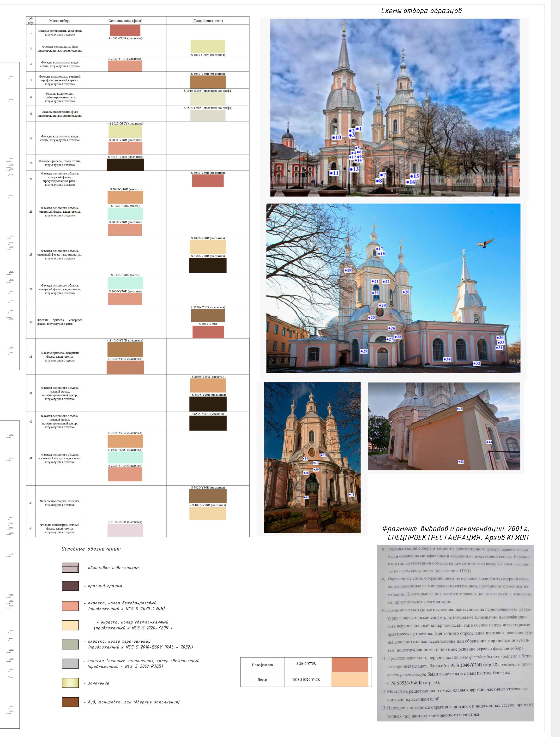The height and width of the screenshot is (737, 560).
Task: Click the light-grey window filling legend swatch
Action: click(70, 663)
